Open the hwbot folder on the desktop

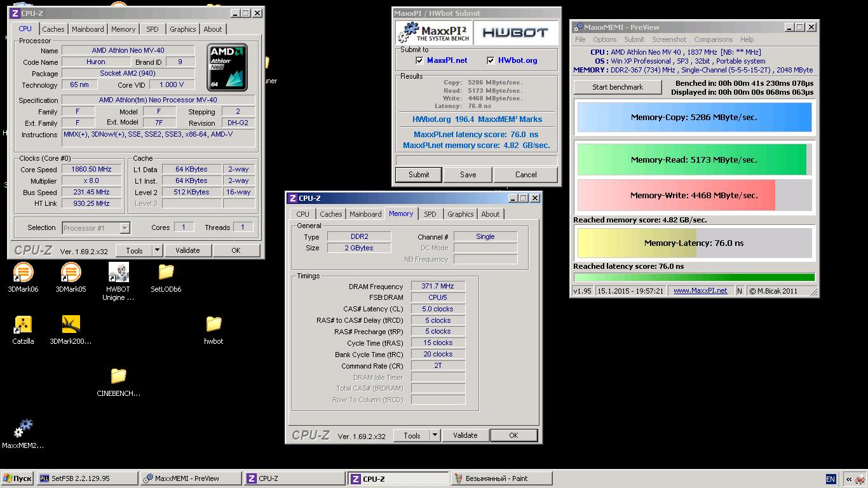tap(214, 330)
